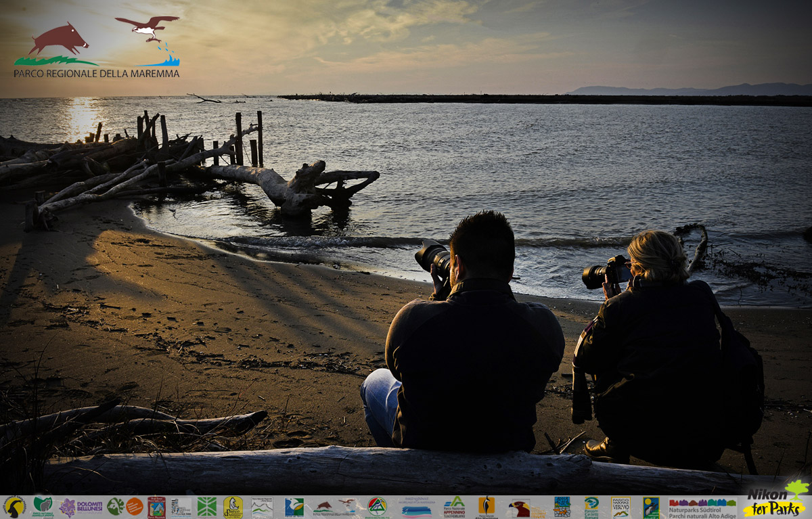
Task: Click the yellow bear Parco logo
Action: point(233,507)
